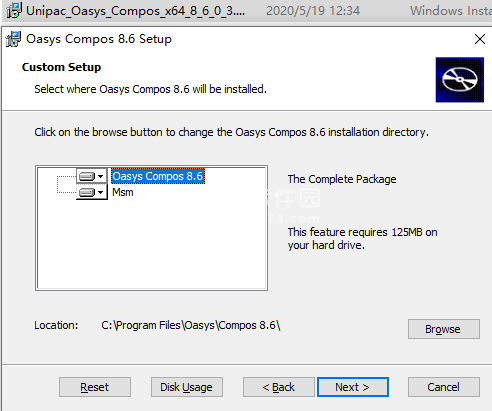Click empty area of the feature tree box
Viewport: 492px width, 411px height.
pos(152,245)
